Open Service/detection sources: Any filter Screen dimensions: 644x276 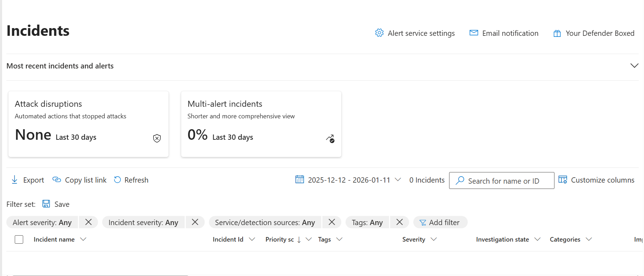(x=265, y=222)
